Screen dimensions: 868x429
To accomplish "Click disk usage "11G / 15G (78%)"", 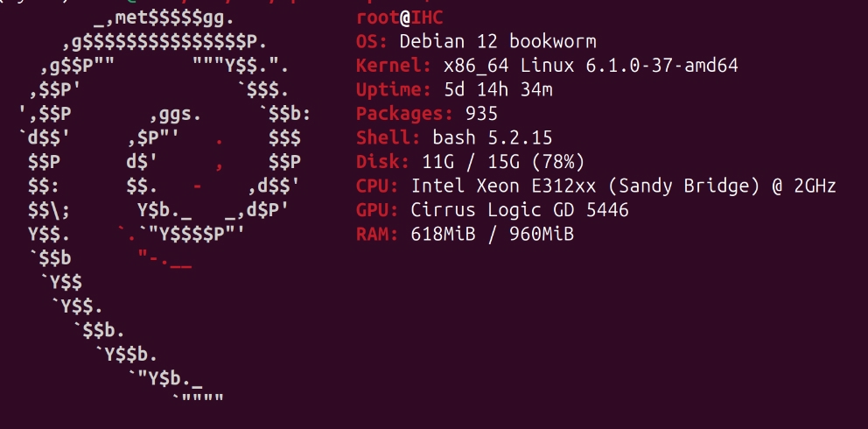I will point(503,162).
